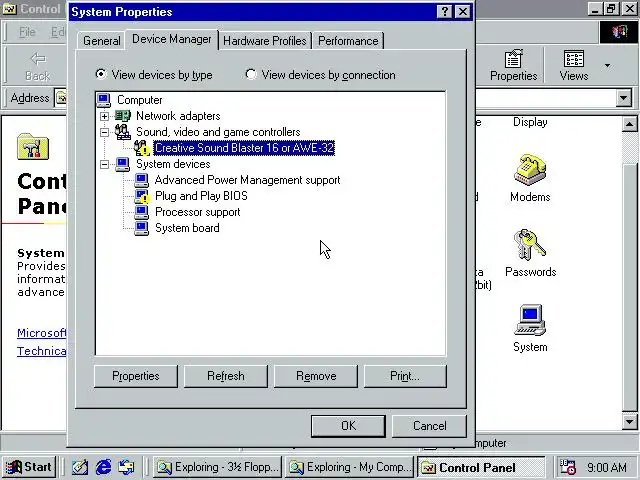The height and width of the screenshot is (480, 640).
Task: Click the Properties toolbar icon in Control Panel
Action: (x=513, y=59)
